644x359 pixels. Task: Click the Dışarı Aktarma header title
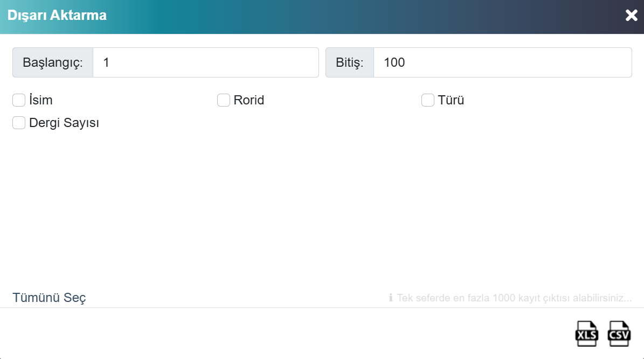point(57,15)
